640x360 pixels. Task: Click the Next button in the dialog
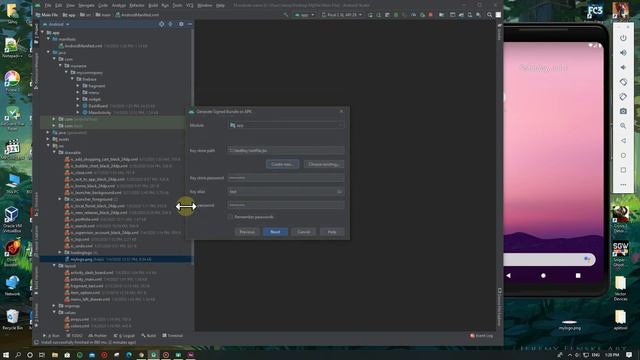[x=276, y=232]
